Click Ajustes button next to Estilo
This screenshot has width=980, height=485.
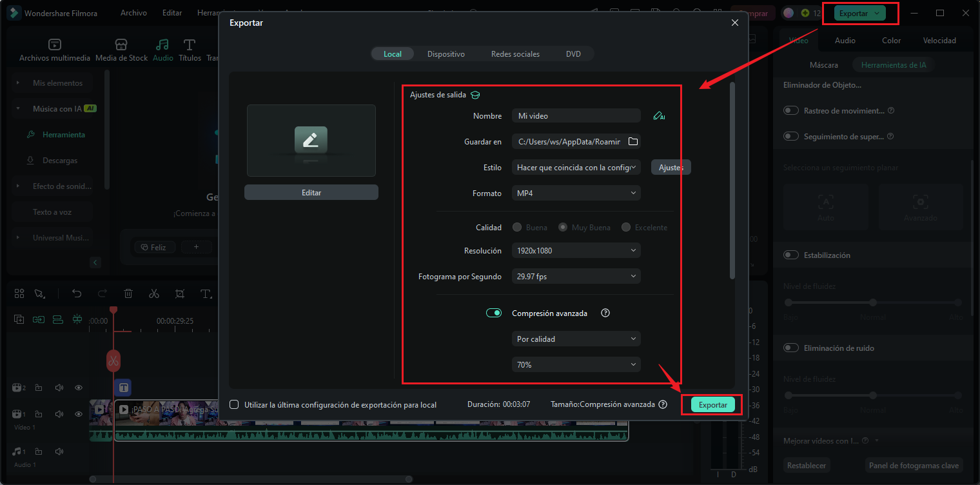pos(671,167)
